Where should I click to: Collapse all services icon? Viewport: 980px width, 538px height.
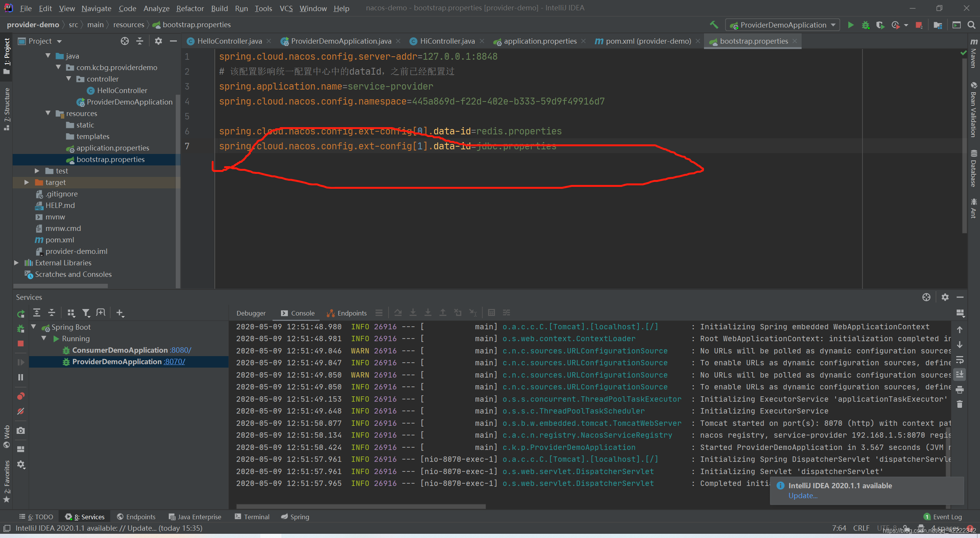coord(52,313)
